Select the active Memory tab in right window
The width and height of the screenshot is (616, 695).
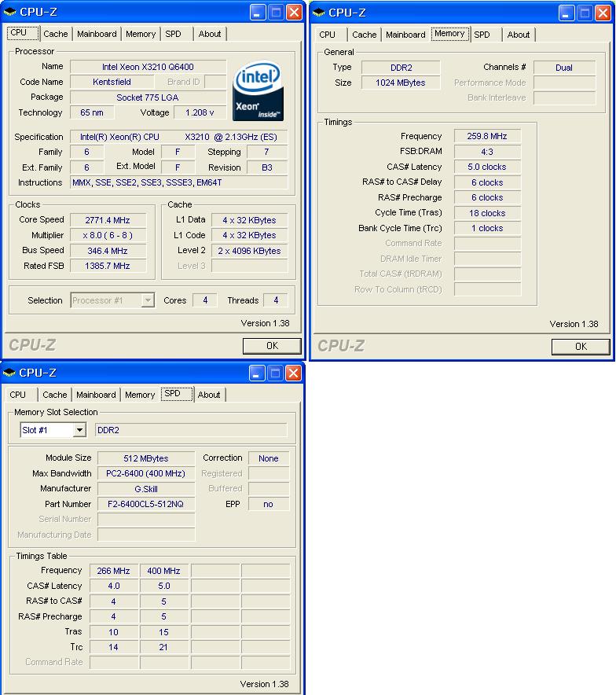coord(449,34)
